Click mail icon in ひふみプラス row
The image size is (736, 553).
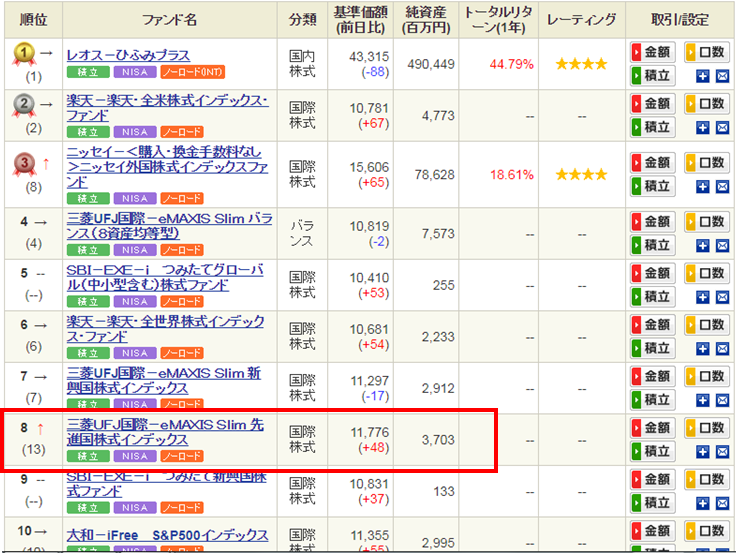pyautogui.click(x=722, y=76)
